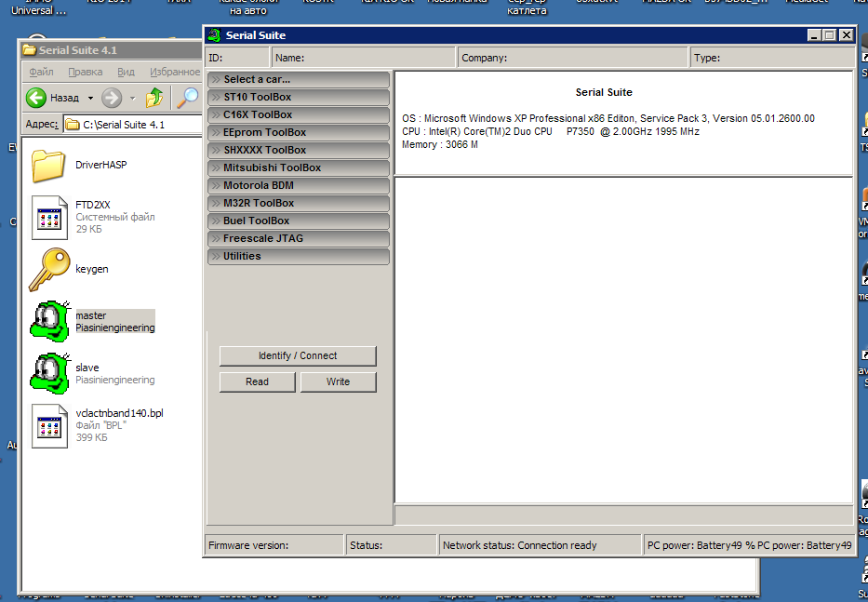Click the Name field in Serial Suite
868x602 pixels.
363,58
